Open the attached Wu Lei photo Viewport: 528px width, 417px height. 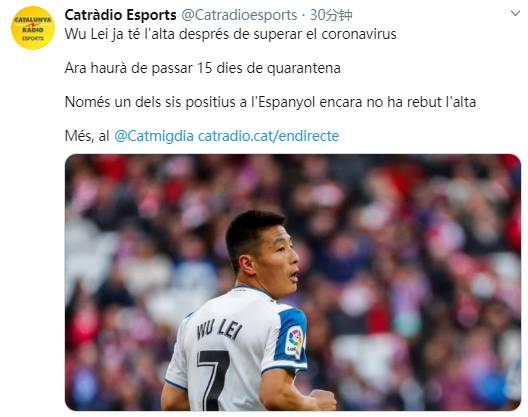pyautogui.click(x=293, y=282)
